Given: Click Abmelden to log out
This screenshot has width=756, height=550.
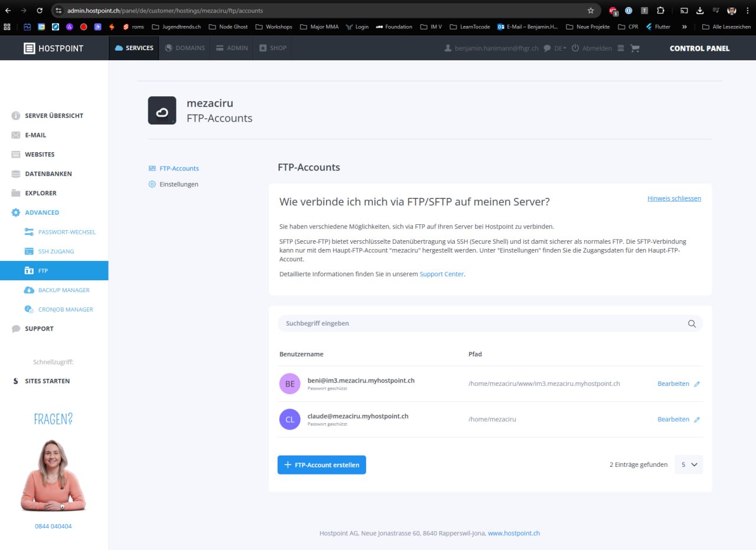Looking at the screenshot, I should coord(592,48).
